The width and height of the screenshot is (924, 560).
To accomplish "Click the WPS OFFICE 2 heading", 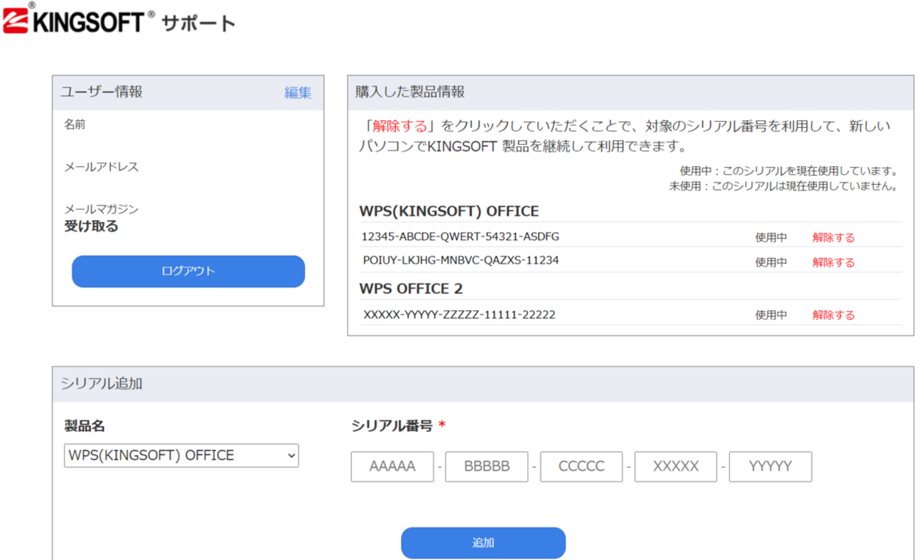I will [x=412, y=289].
